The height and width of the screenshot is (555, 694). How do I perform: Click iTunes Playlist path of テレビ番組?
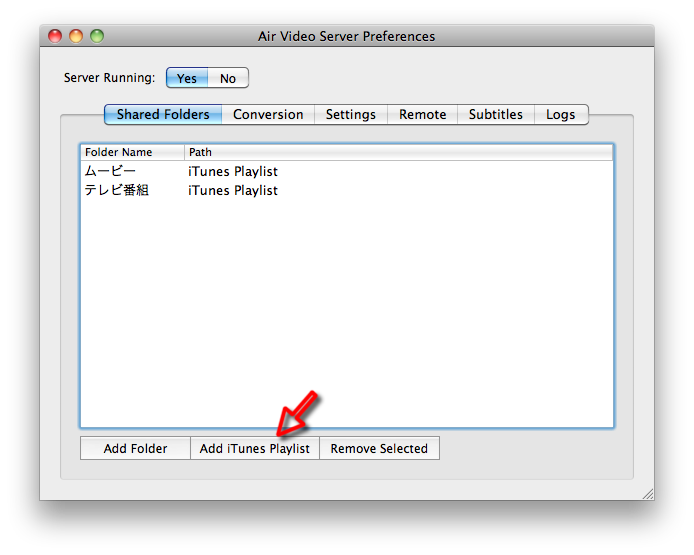coord(233,190)
